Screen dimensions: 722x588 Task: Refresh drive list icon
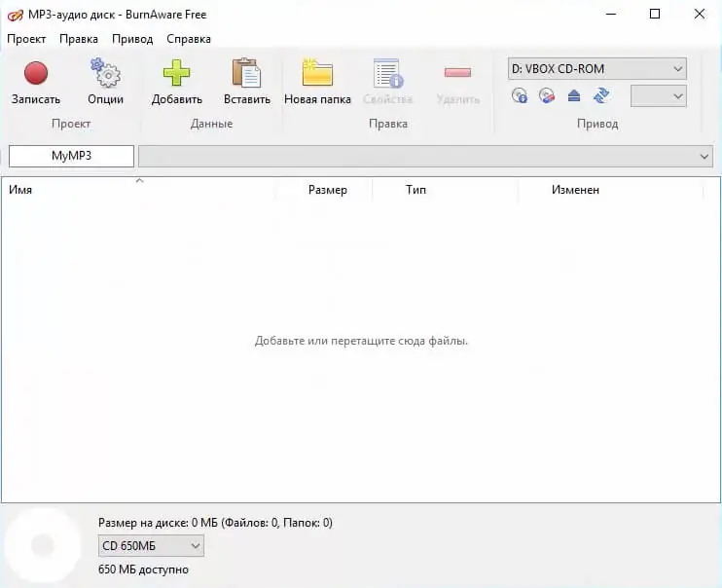[601, 95]
